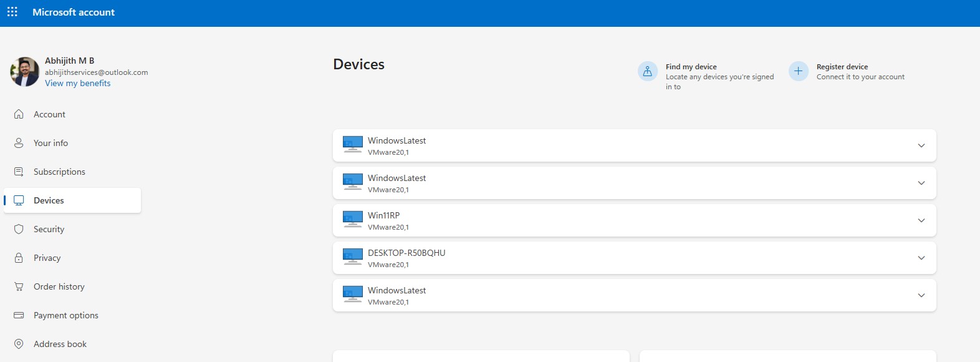Open Abhijith M B profile picture
The width and height of the screenshot is (980, 362).
24,72
